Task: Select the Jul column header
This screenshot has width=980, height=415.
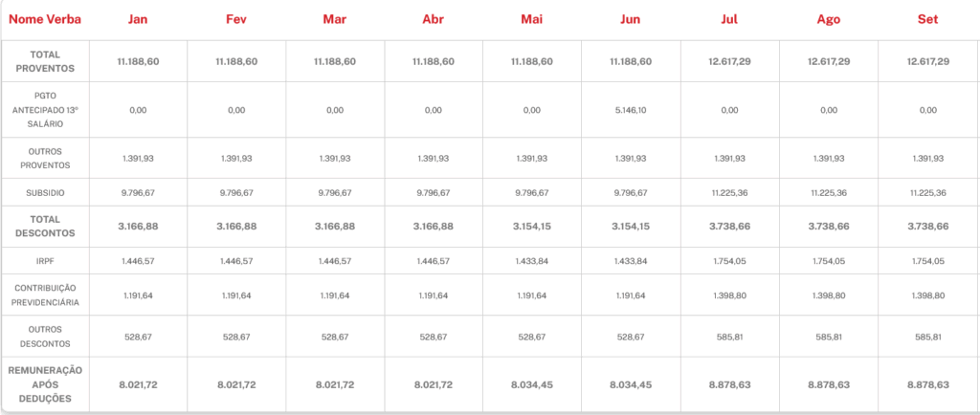Action: point(729,19)
